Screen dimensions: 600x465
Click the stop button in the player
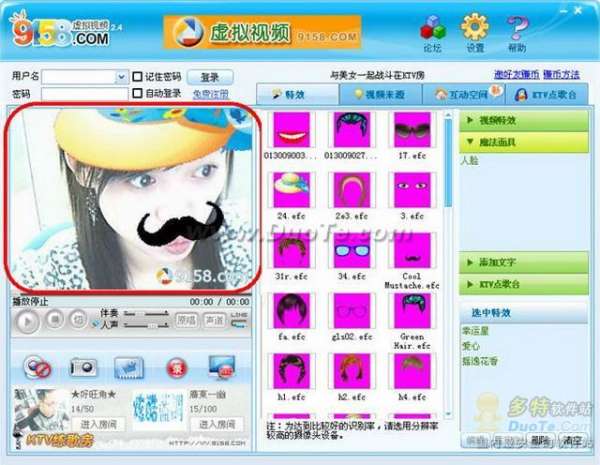point(55,319)
